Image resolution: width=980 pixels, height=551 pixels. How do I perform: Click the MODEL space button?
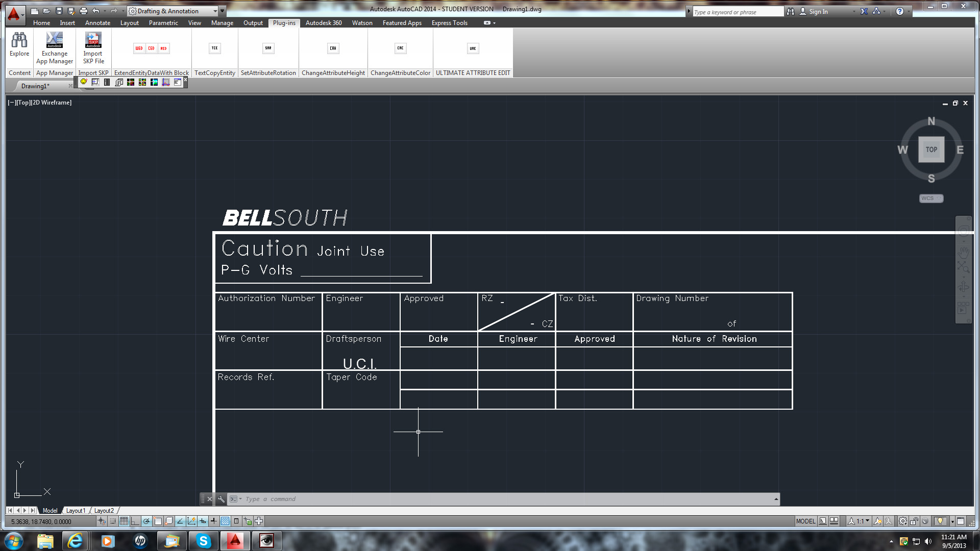[805, 521]
